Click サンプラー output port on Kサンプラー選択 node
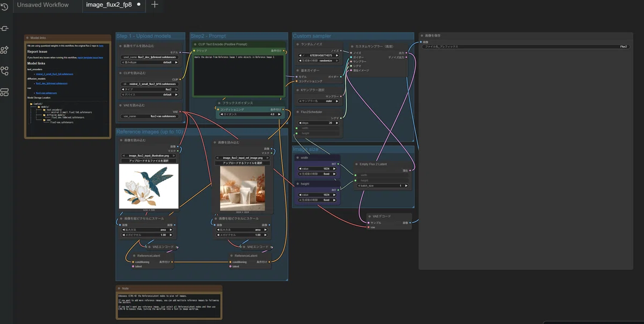The image size is (644, 324). coord(341,96)
